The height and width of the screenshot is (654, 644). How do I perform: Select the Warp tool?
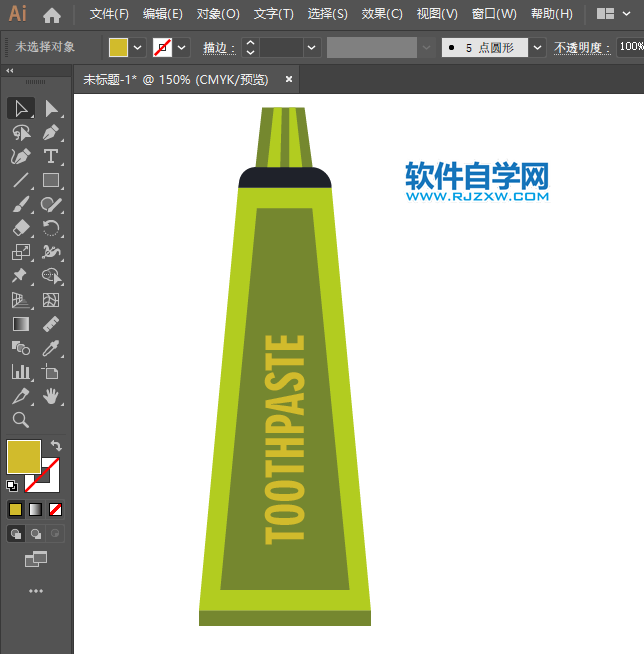(x=51, y=252)
